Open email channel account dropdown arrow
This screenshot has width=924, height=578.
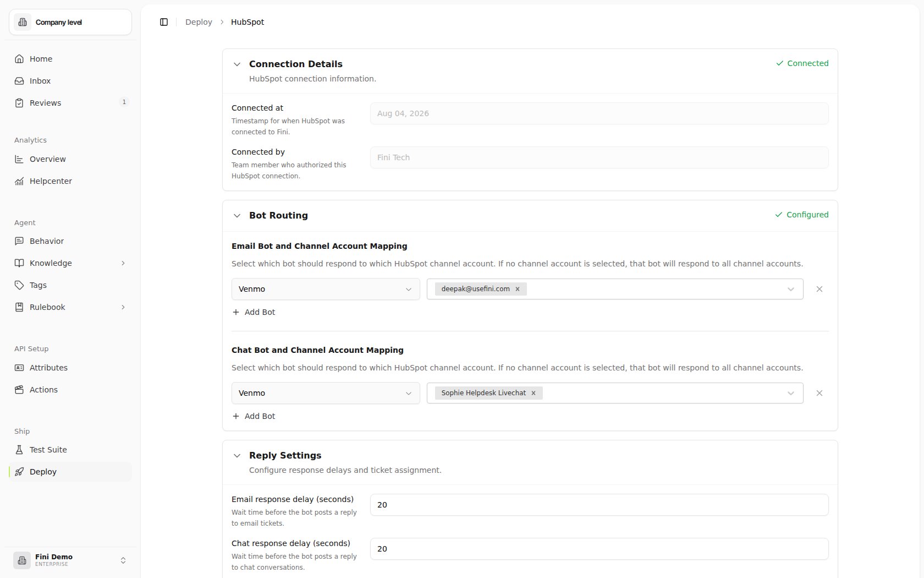791,289
